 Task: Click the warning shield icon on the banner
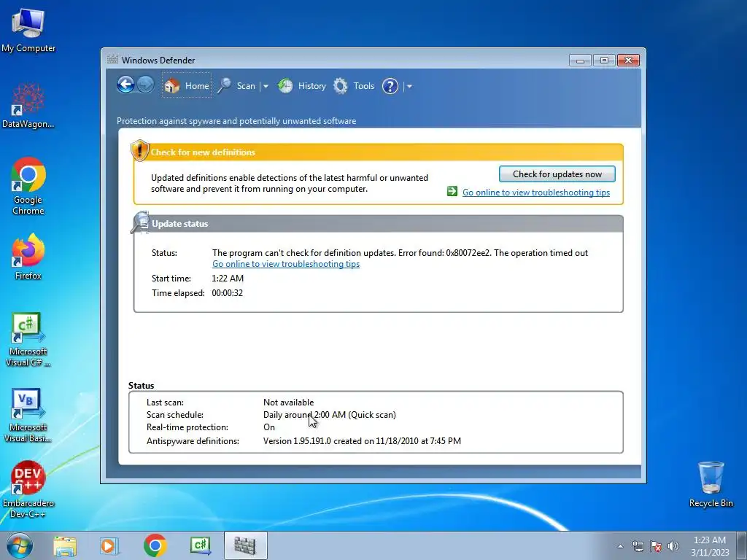point(139,150)
